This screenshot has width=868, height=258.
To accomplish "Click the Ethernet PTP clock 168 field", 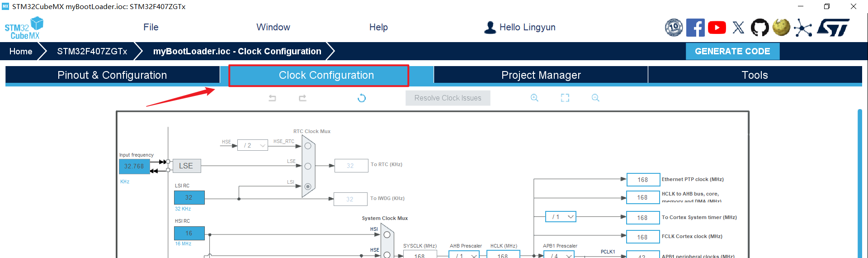I will click(x=643, y=180).
